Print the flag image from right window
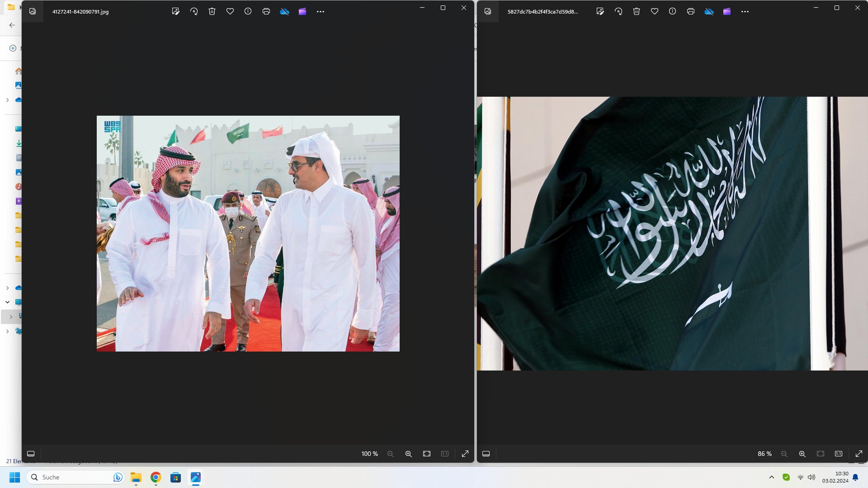The image size is (868, 488). coord(690,11)
